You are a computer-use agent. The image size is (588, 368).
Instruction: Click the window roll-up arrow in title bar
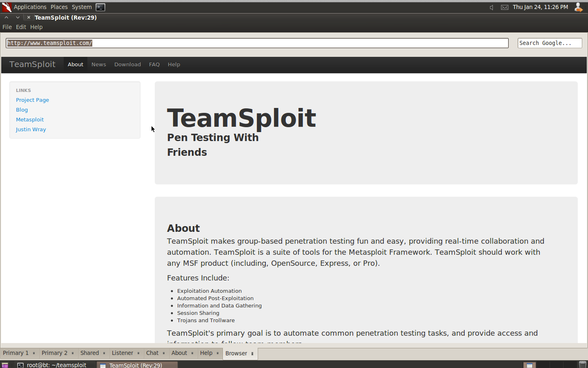7,18
